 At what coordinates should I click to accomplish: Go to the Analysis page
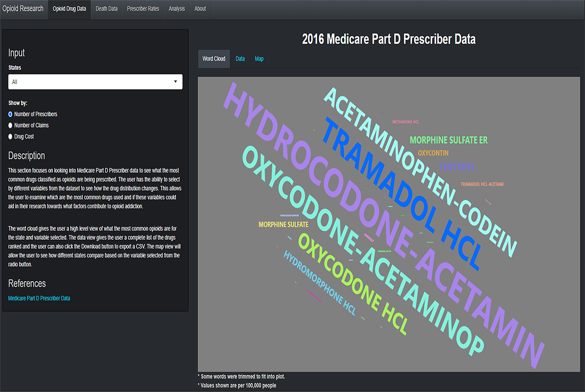[176, 9]
